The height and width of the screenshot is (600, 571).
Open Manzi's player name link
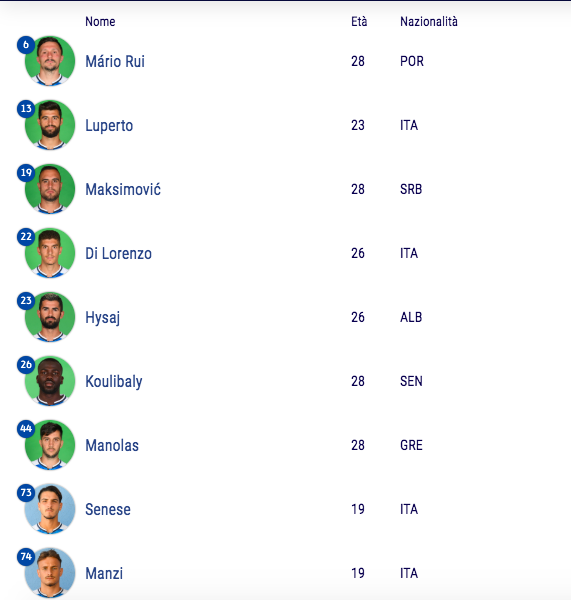104,573
